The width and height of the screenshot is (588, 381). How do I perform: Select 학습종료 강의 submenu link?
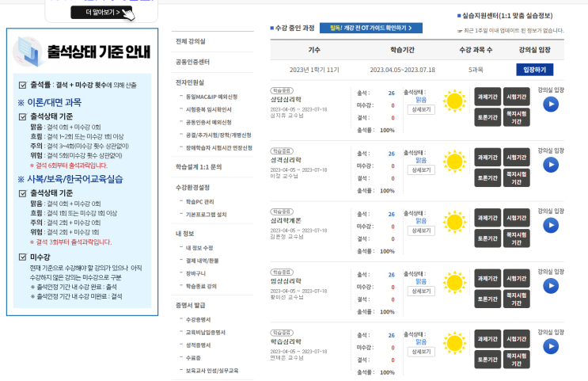click(x=201, y=286)
